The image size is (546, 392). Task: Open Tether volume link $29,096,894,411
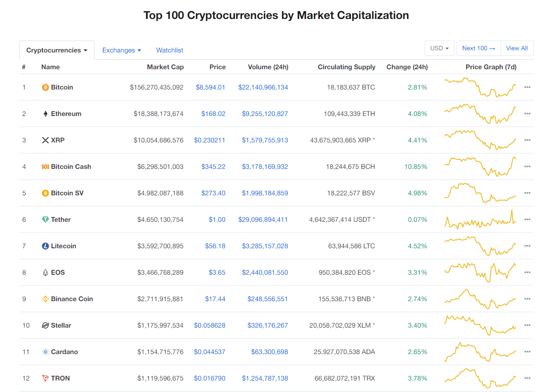(263, 220)
